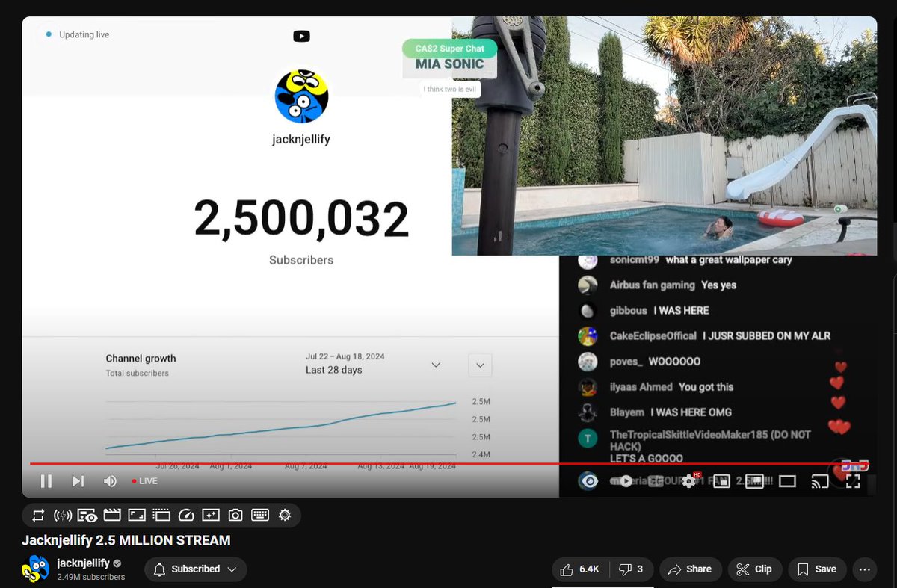Enter fullscreen mode
Image resolution: width=897 pixels, height=588 pixels.
pos(853,481)
